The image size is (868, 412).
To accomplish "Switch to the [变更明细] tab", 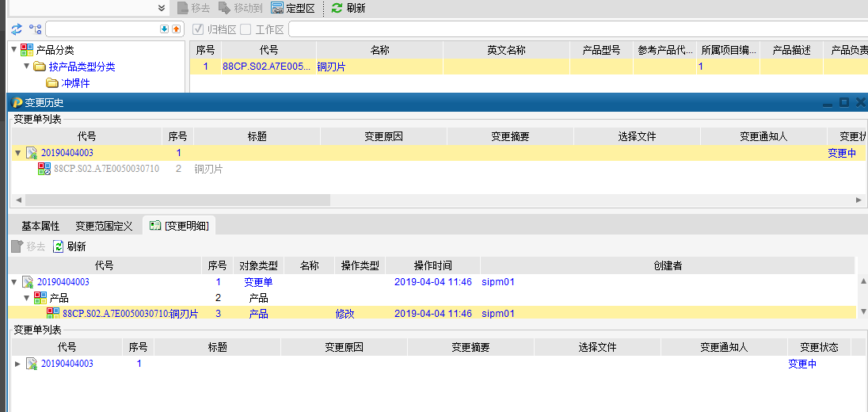I will [x=179, y=226].
